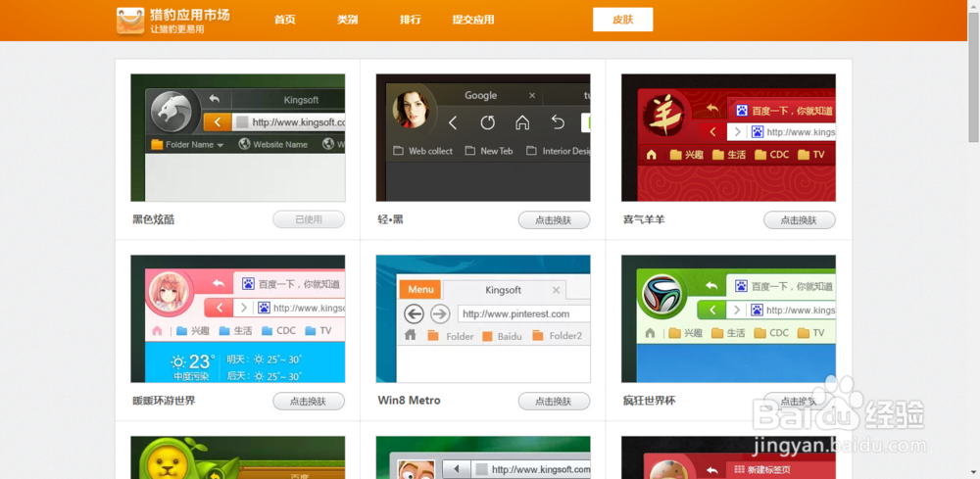Click the 暖暖环游世界 skin name
Screen dimensions: 980x479
point(164,401)
